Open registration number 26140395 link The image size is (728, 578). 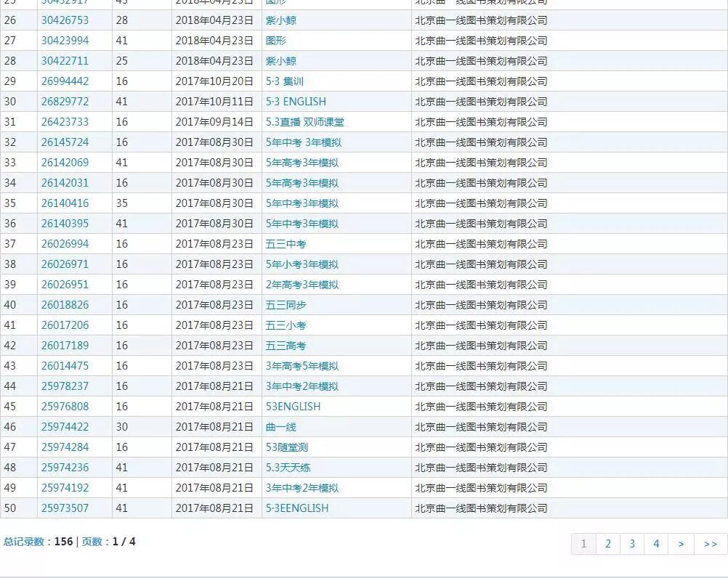65,224
